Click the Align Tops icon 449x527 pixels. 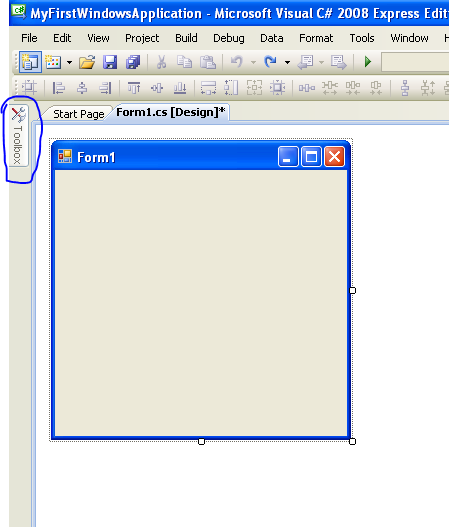134,88
